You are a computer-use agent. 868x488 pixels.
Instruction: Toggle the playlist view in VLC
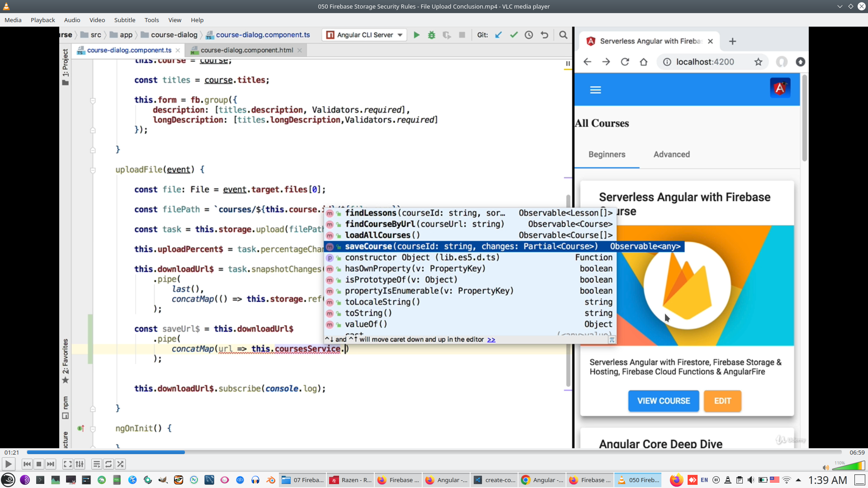tap(96, 464)
